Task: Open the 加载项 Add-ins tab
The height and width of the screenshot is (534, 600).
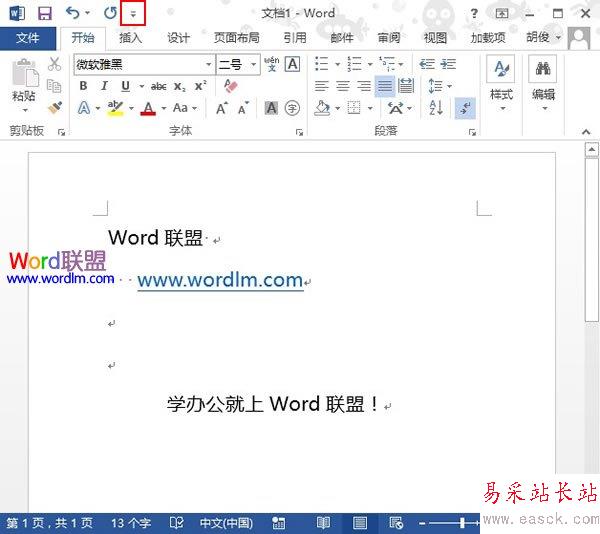Action: [488, 38]
